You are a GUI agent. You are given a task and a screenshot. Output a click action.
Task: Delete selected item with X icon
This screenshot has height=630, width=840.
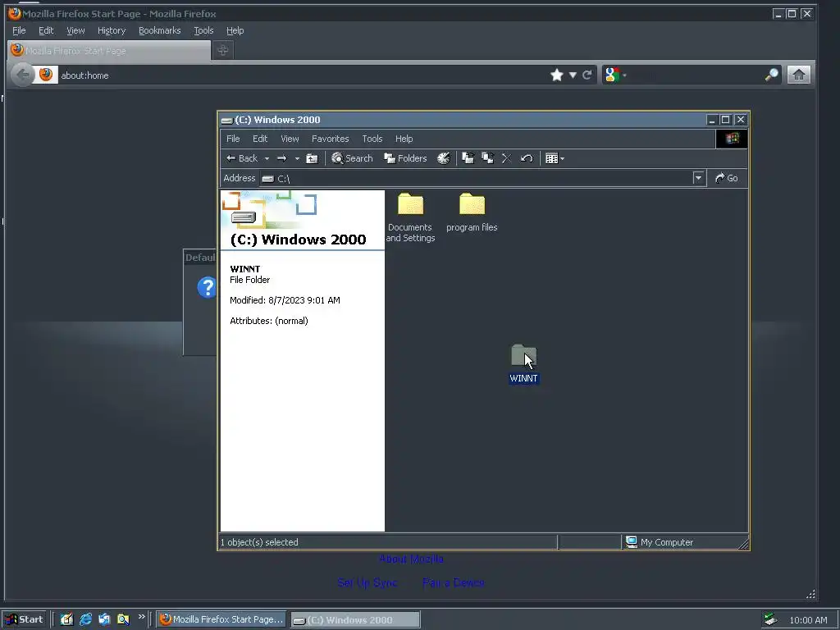click(506, 158)
